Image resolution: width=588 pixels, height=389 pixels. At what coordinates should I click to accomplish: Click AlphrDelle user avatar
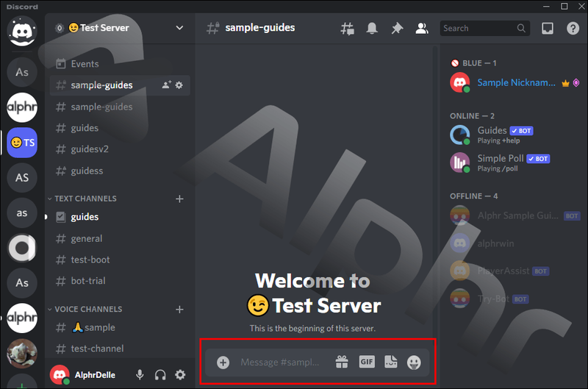[60, 375]
